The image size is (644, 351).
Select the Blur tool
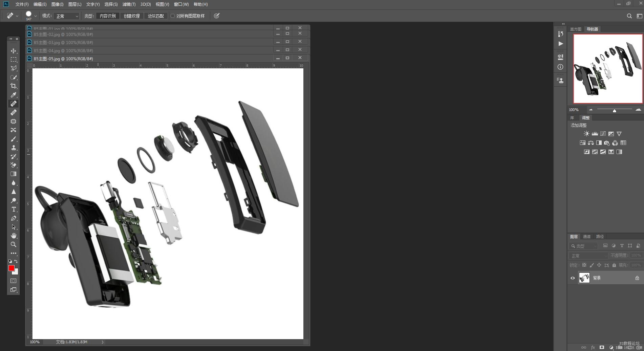click(14, 183)
